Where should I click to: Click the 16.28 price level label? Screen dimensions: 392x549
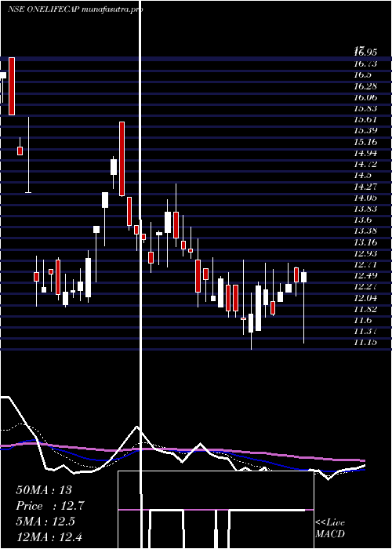coord(365,86)
